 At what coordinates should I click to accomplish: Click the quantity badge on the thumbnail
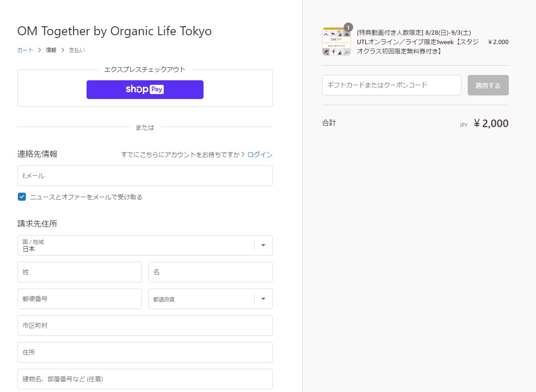click(348, 27)
